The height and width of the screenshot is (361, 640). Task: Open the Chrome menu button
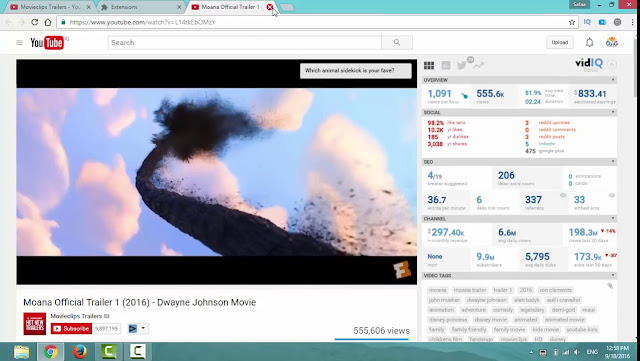click(x=633, y=22)
